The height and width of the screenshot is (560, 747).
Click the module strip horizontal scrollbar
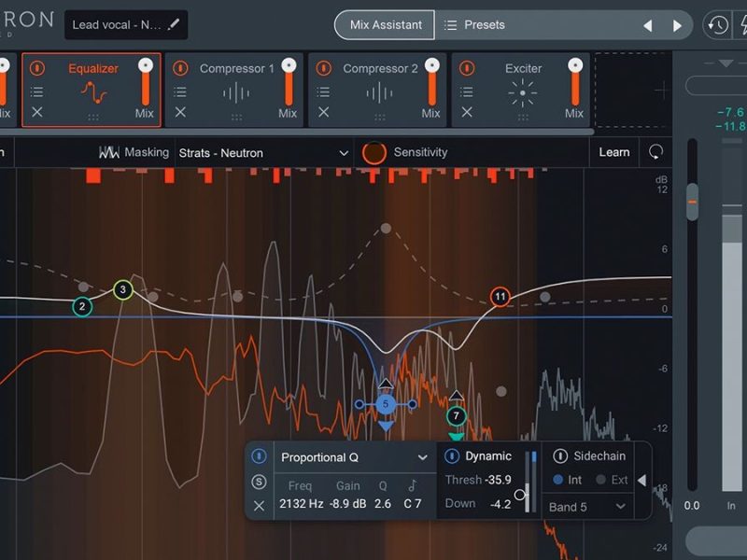click(x=297, y=131)
